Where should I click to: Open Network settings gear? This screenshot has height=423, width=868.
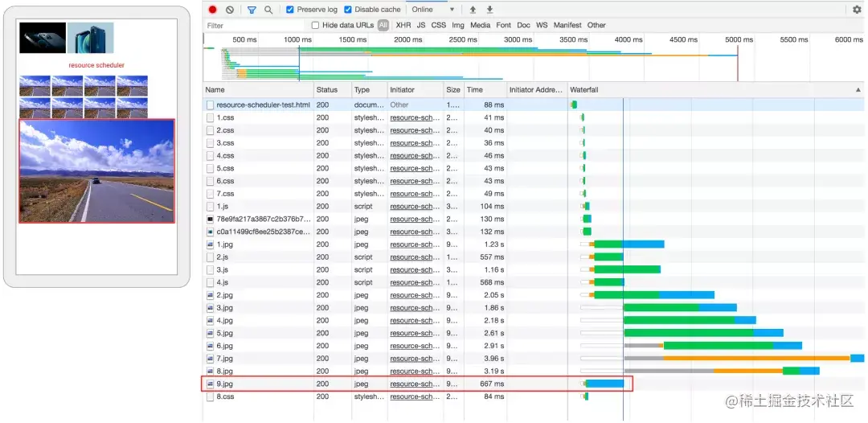click(857, 10)
